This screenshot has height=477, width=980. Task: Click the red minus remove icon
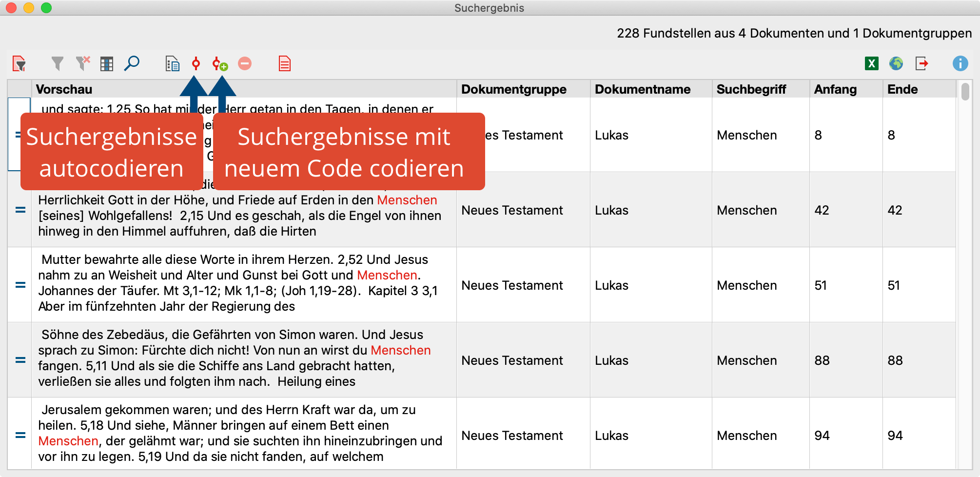[245, 63]
